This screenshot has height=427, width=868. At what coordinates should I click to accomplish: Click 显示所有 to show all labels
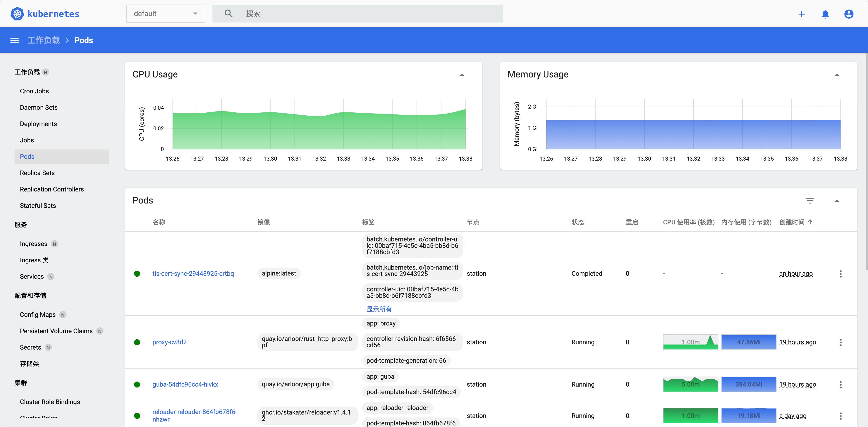pyautogui.click(x=379, y=309)
